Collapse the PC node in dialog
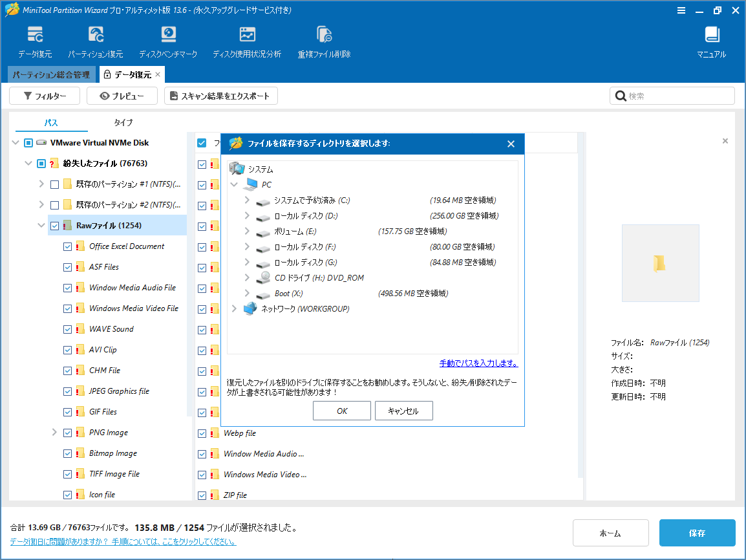This screenshot has width=746, height=560. 234,184
